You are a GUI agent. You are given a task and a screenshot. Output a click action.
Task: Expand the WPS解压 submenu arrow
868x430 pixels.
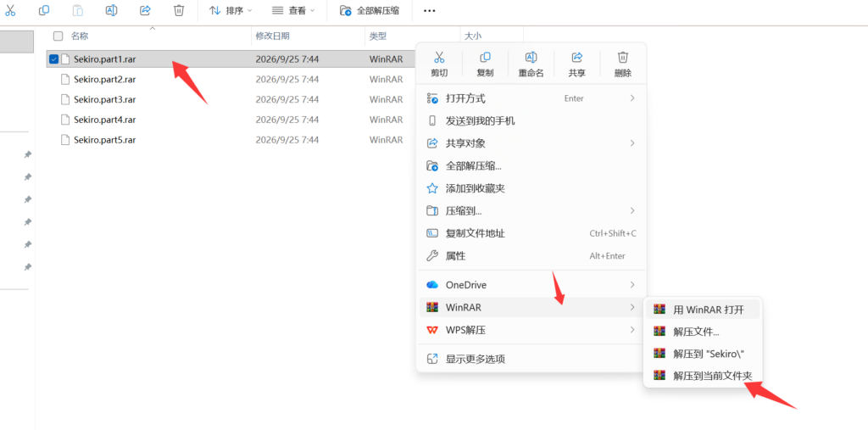click(x=632, y=330)
